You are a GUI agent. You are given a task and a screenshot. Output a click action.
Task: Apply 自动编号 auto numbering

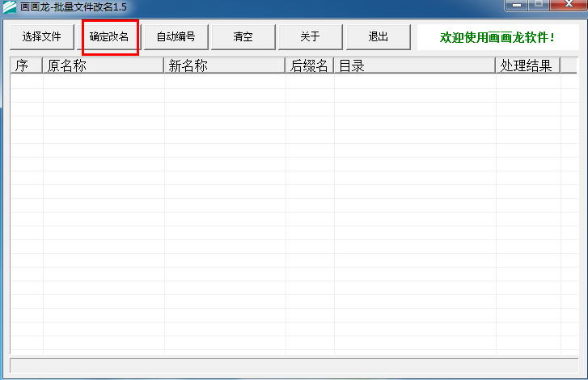[x=176, y=36]
